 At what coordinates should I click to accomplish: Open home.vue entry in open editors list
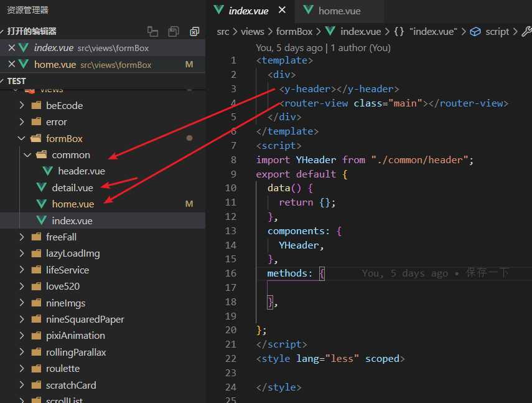pos(103,64)
